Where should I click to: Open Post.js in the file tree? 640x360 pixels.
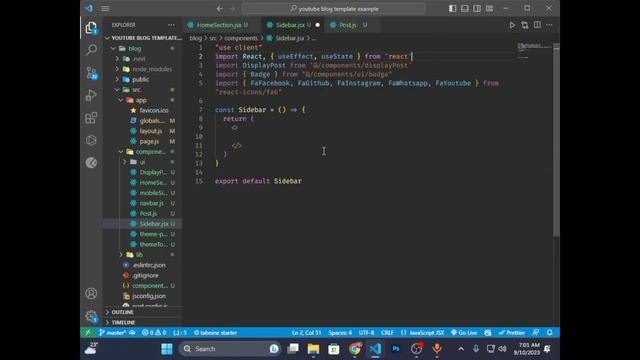(148, 213)
